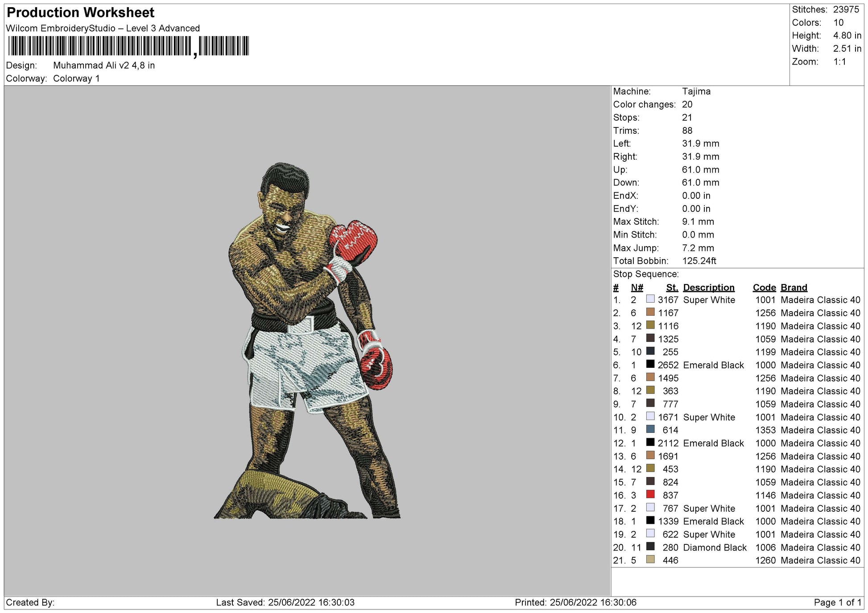868x613 pixels.
Task: Click the Stop Sequence heading
Action: pos(645,274)
